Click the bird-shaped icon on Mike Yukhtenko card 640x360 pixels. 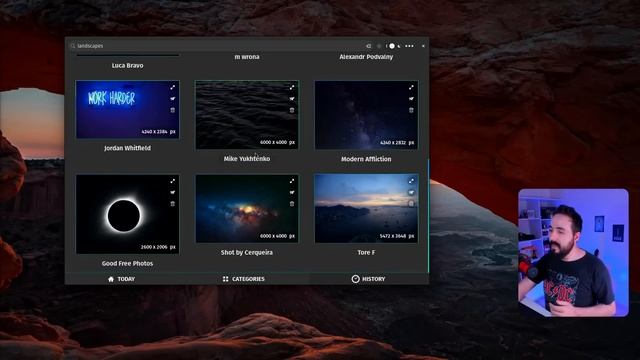point(292,99)
